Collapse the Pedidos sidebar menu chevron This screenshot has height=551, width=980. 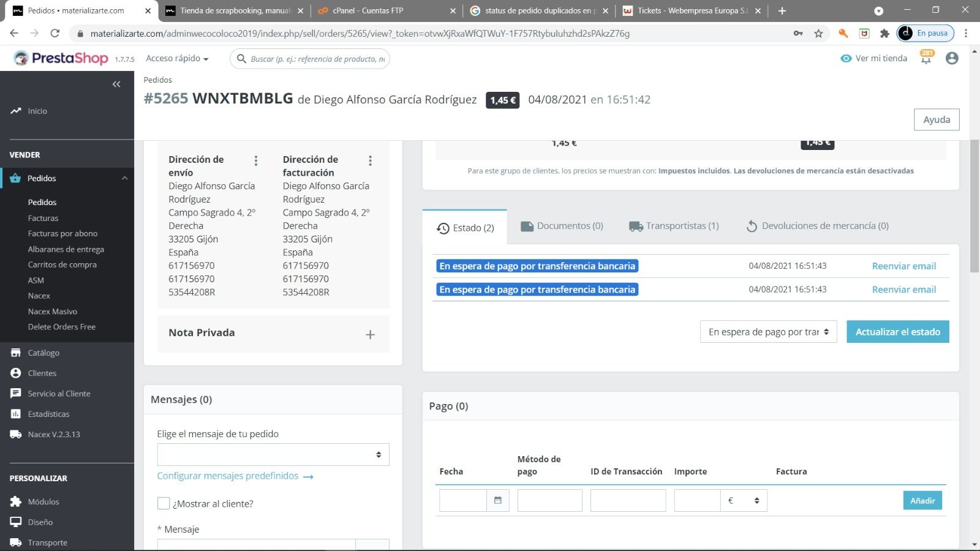pos(125,178)
